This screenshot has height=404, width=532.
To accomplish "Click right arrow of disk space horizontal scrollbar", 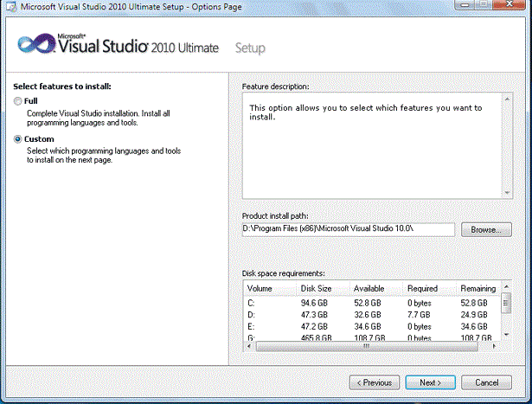I will 494,346.
